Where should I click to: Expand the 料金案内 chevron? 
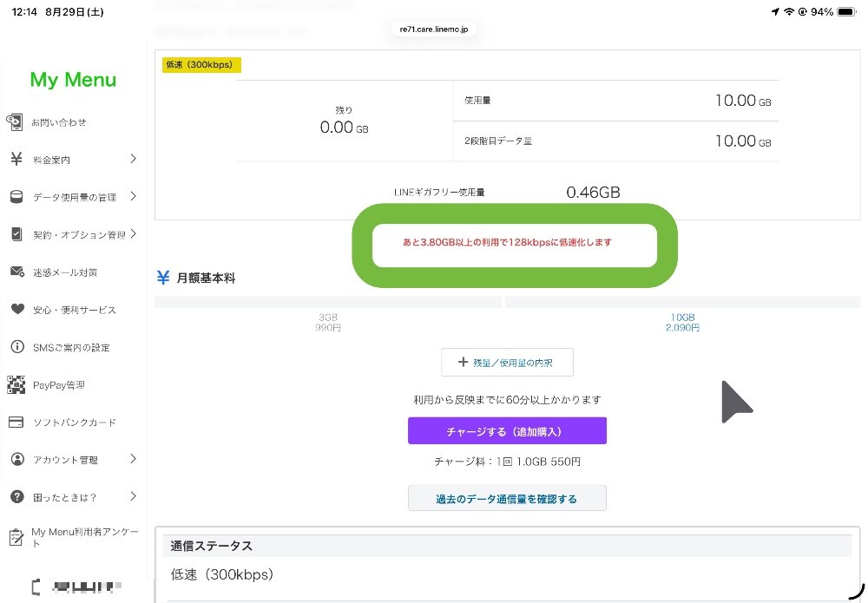pos(133,159)
